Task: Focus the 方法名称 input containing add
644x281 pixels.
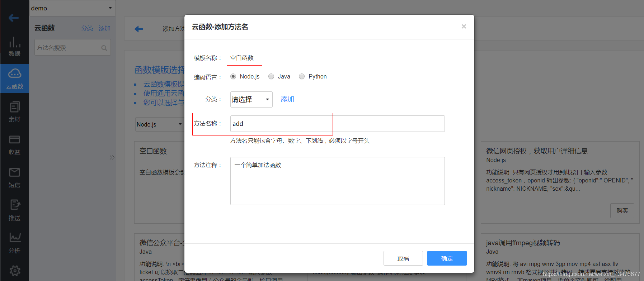Action: click(337, 124)
